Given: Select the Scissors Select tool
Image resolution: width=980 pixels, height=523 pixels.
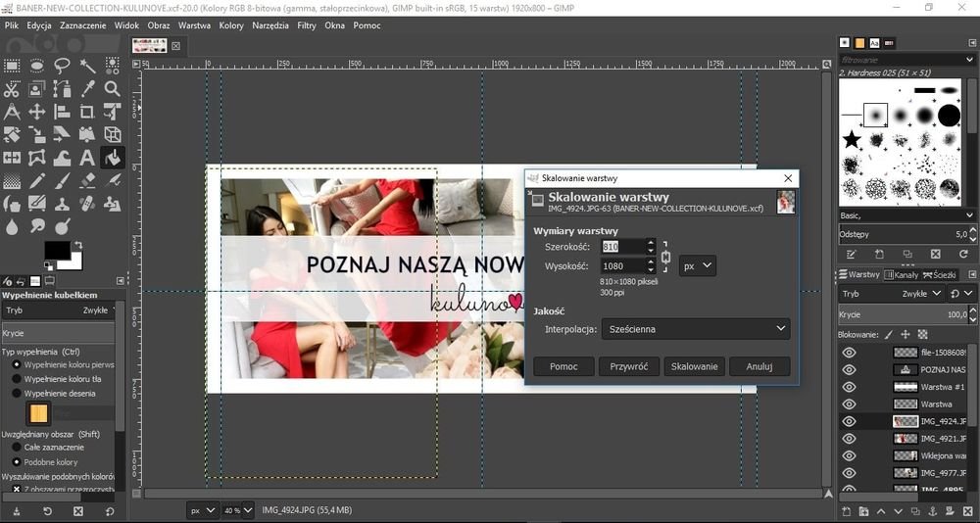Looking at the screenshot, I should click(12, 89).
